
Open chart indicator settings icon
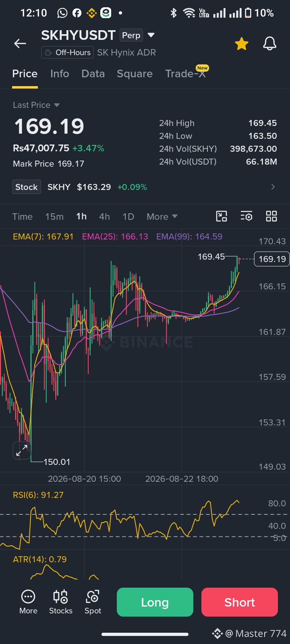pyautogui.click(x=246, y=216)
